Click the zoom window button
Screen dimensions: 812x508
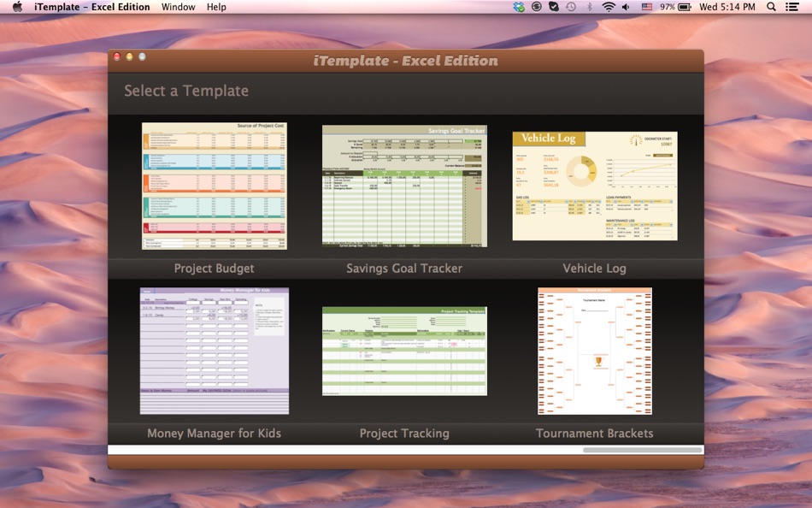(x=142, y=56)
